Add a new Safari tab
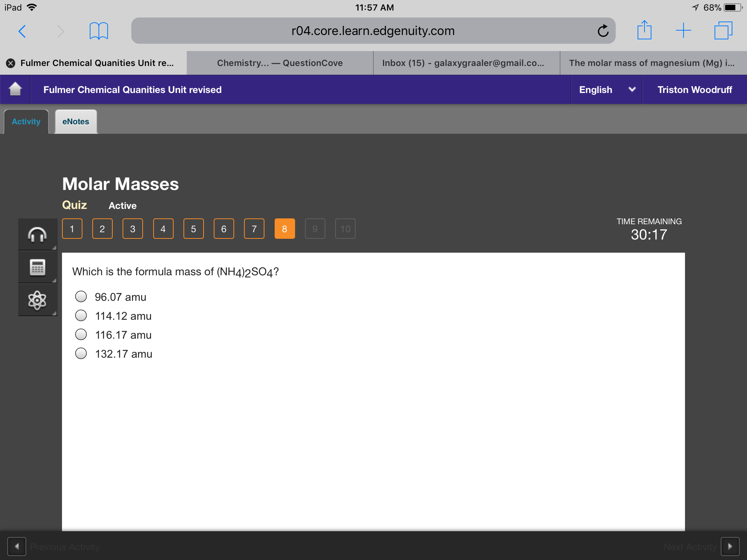747x560 pixels. (684, 31)
